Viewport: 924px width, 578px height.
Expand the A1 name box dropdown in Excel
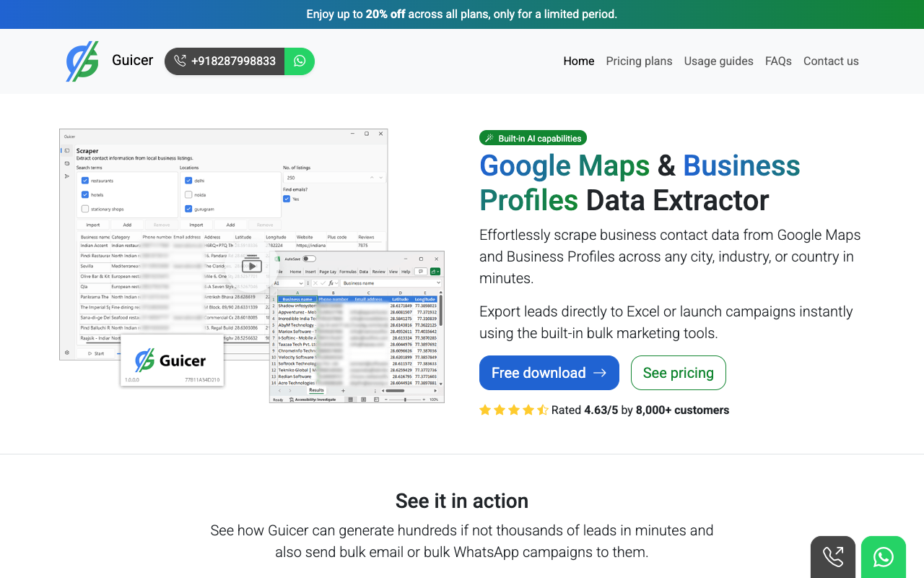pyautogui.click(x=302, y=283)
